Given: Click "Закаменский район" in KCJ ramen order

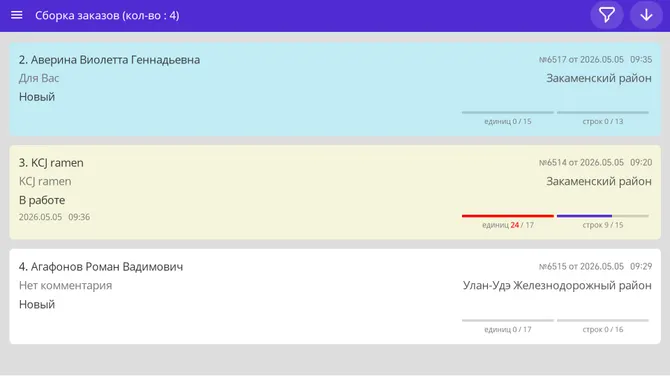Looking at the screenshot, I should [x=599, y=182].
